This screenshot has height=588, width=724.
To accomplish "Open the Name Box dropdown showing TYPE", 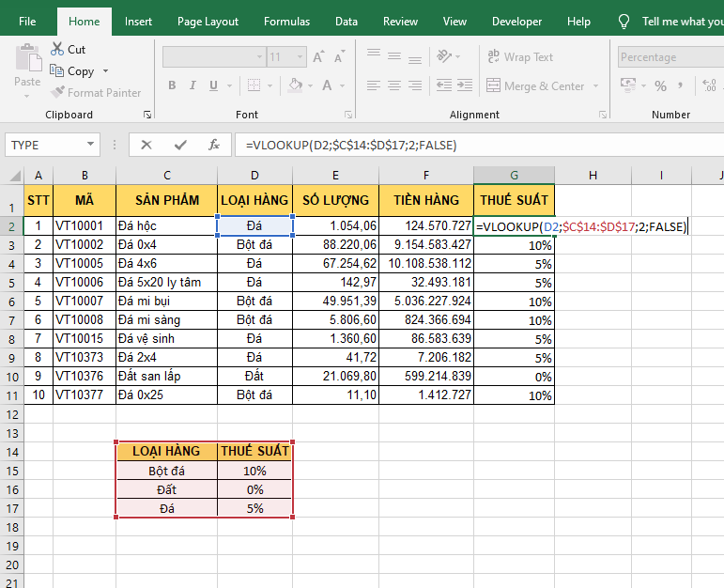I will [91, 145].
